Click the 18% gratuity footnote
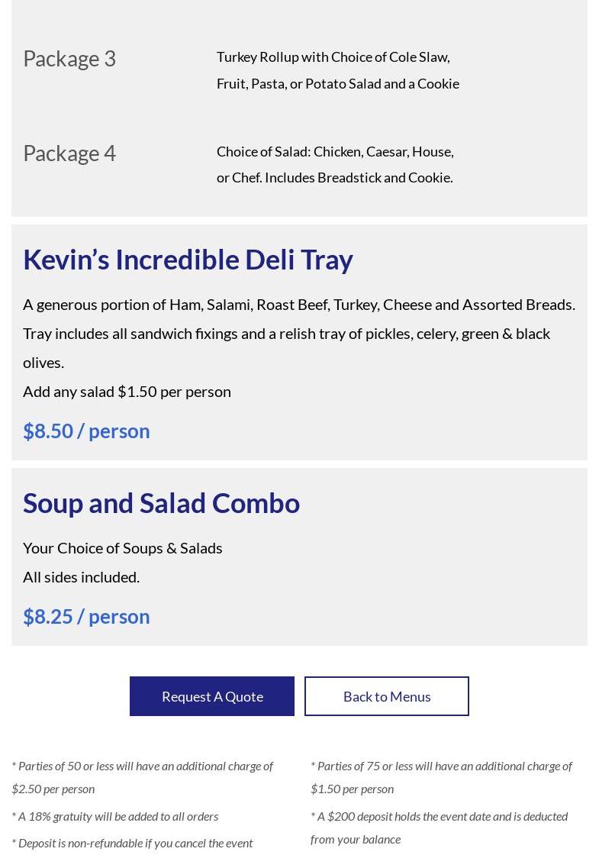The height and width of the screenshot is (868, 599). [114, 816]
